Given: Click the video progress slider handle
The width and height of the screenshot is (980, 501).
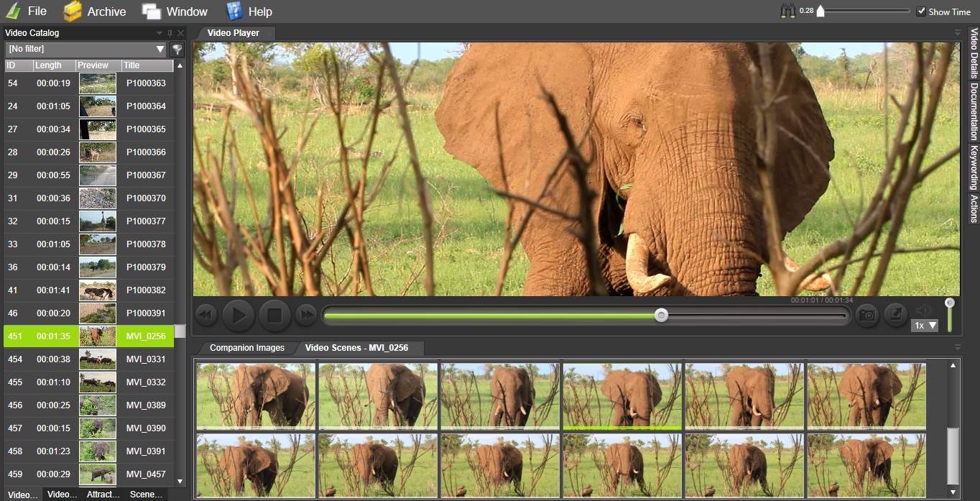Looking at the screenshot, I should 661,315.
